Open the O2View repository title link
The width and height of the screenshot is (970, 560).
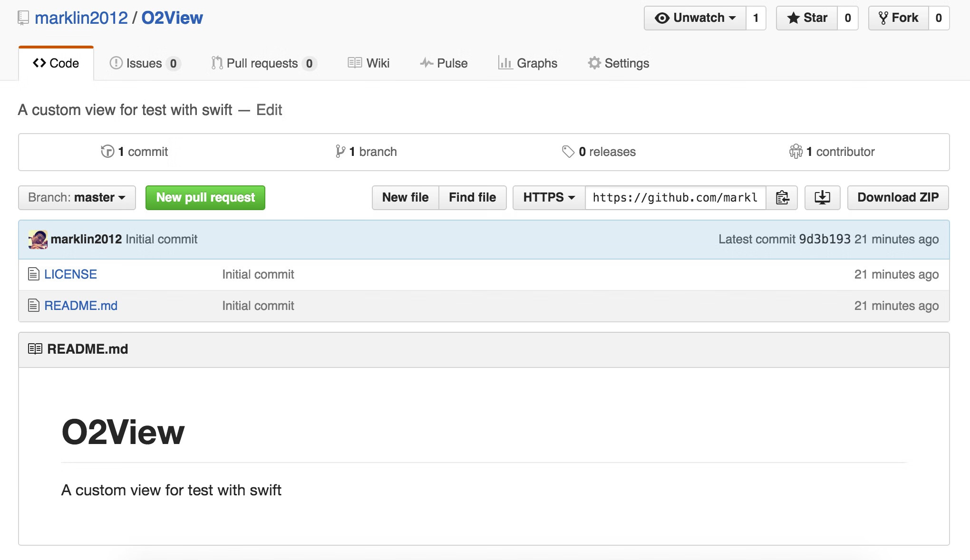click(x=172, y=18)
